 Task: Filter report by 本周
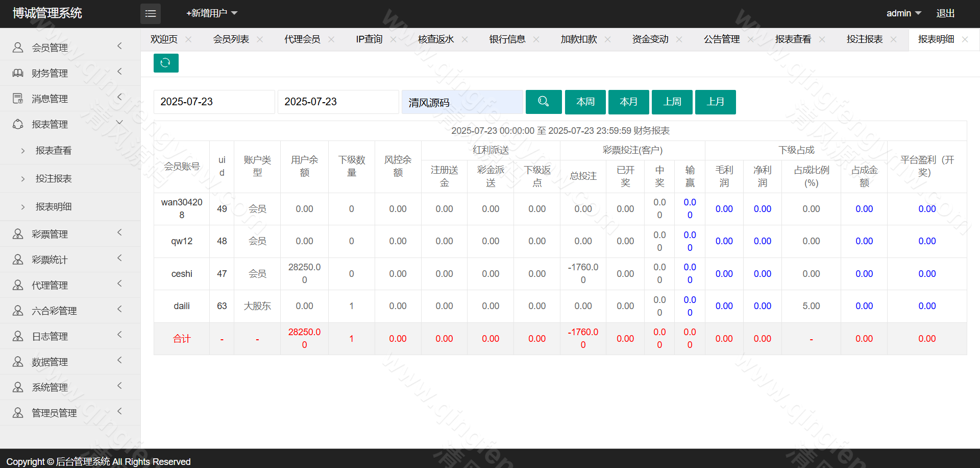585,102
